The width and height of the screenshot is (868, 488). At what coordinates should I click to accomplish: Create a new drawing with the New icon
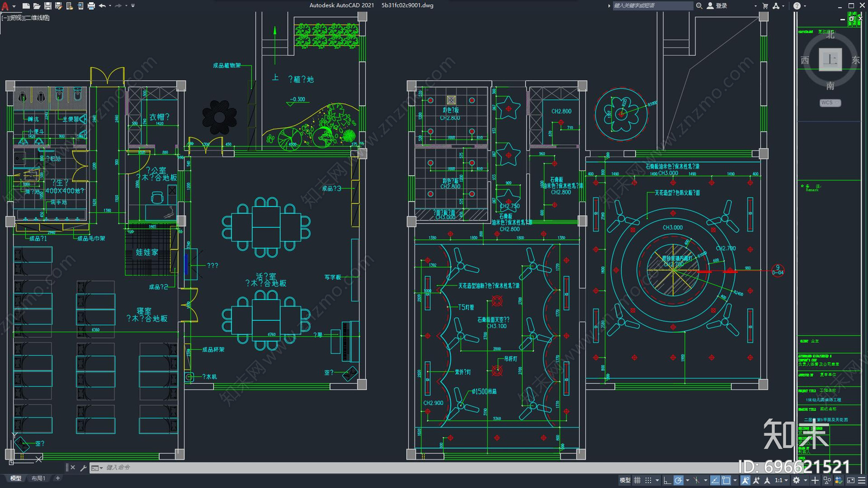[x=26, y=6]
